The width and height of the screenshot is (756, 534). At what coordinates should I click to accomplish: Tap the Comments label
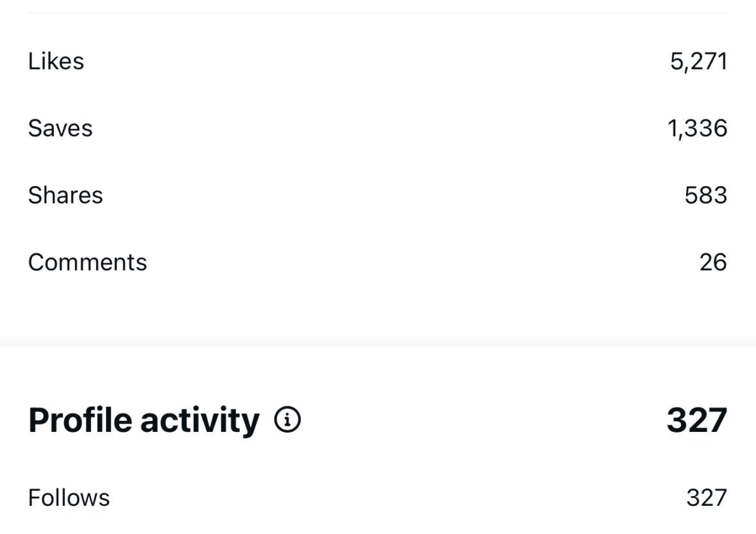[x=87, y=262]
